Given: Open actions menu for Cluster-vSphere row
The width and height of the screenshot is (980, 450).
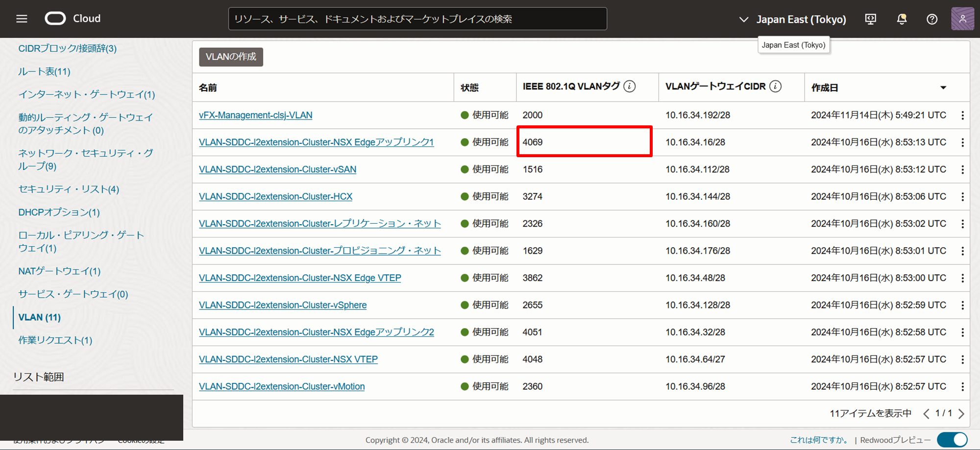Looking at the screenshot, I should tap(962, 305).
